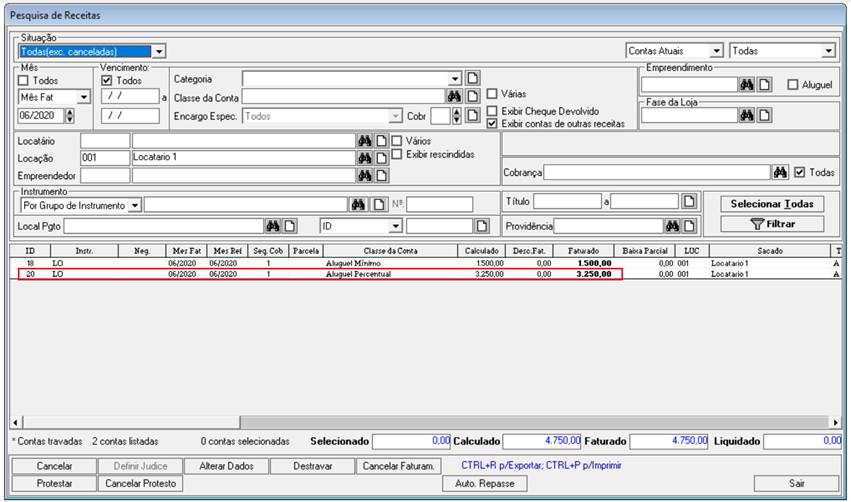The height and width of the screenshot is (502, 851).
Task: Search Empreendedor with binoculars icon
Action: (365, 176)
